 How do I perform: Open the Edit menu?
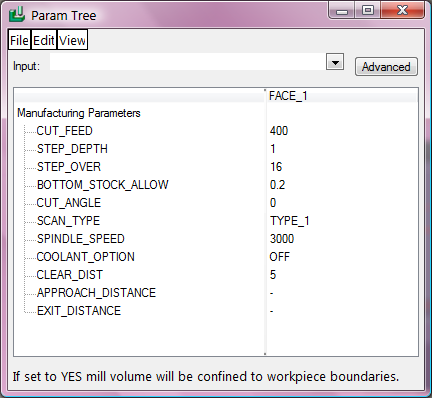44,40
